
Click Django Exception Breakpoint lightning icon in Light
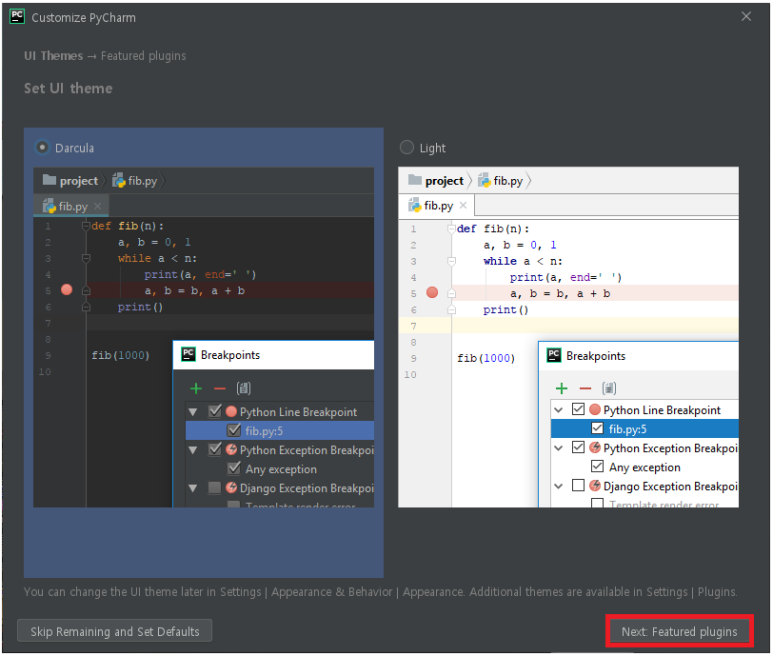[x=595, y=485]
